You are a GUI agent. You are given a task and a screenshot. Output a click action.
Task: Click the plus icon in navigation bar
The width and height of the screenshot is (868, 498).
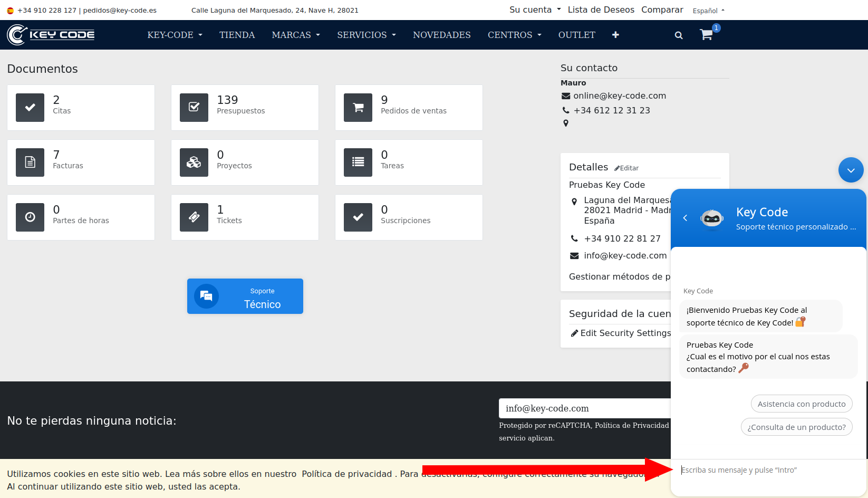pos(615,35)
